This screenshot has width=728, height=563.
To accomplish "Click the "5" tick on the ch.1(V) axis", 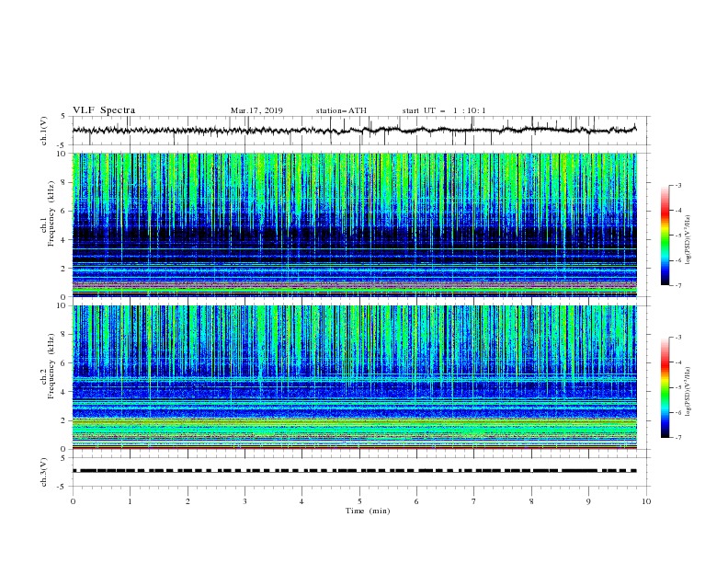I will 64,116.
